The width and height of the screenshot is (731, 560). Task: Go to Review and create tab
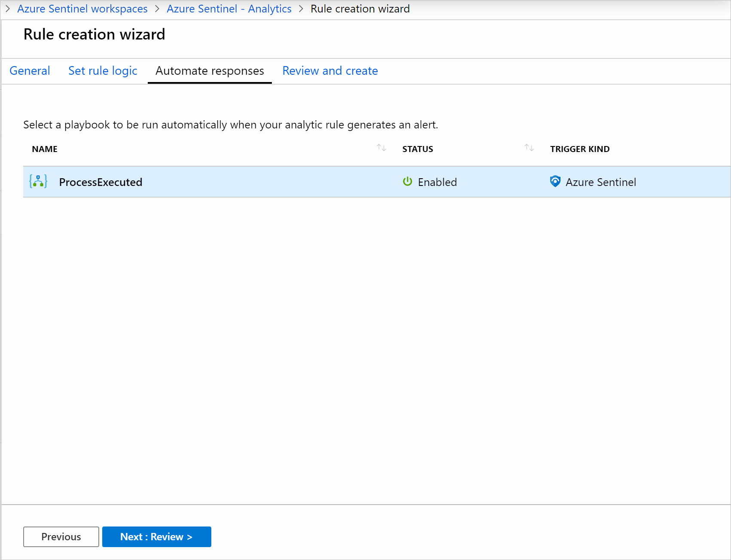click(330, 71)
